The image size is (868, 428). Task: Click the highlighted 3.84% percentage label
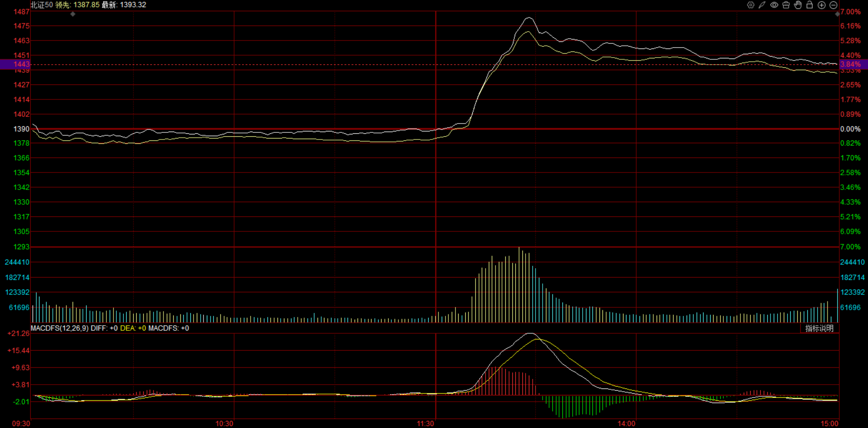850,64
